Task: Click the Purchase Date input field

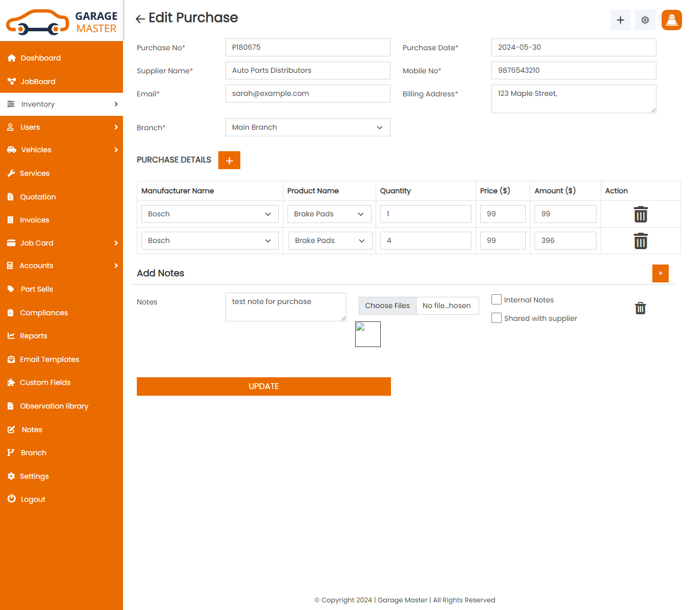Action: click(573, 48)
